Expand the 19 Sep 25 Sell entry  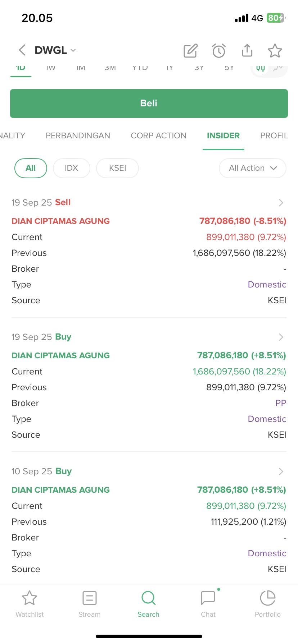pyautogui.click(x=281, y=203)
